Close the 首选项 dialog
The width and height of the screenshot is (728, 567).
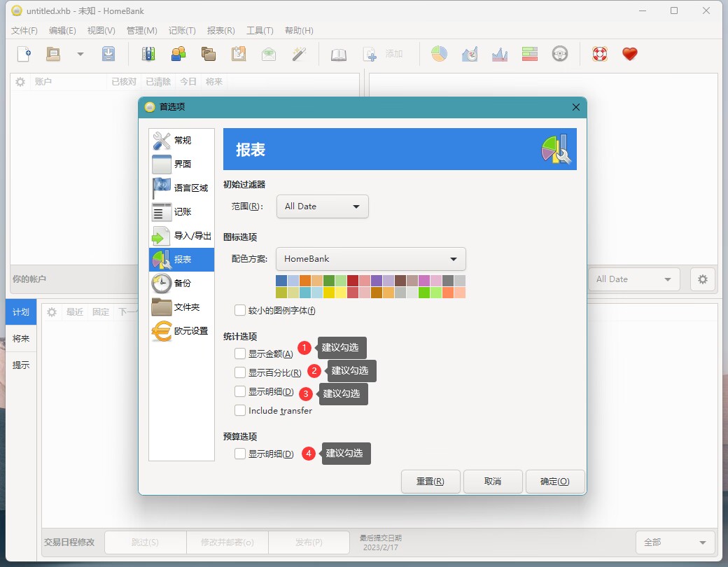coord(575,107)
